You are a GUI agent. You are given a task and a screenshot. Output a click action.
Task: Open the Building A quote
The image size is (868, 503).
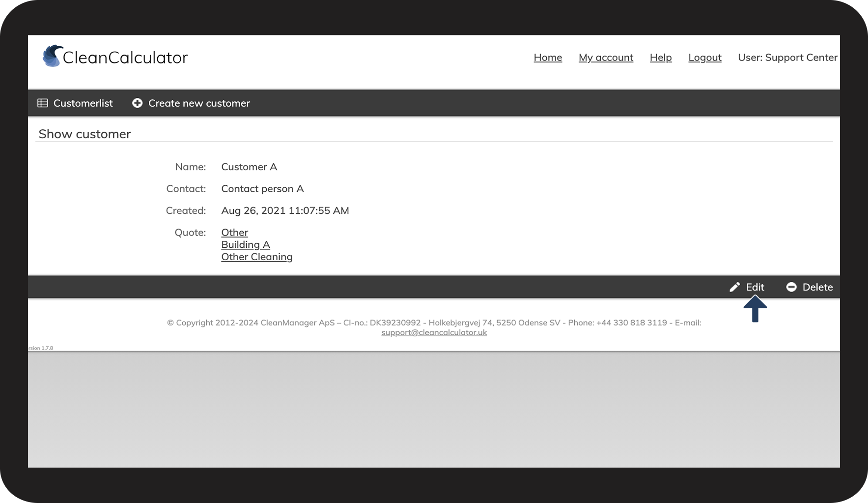tap(246, 245)
